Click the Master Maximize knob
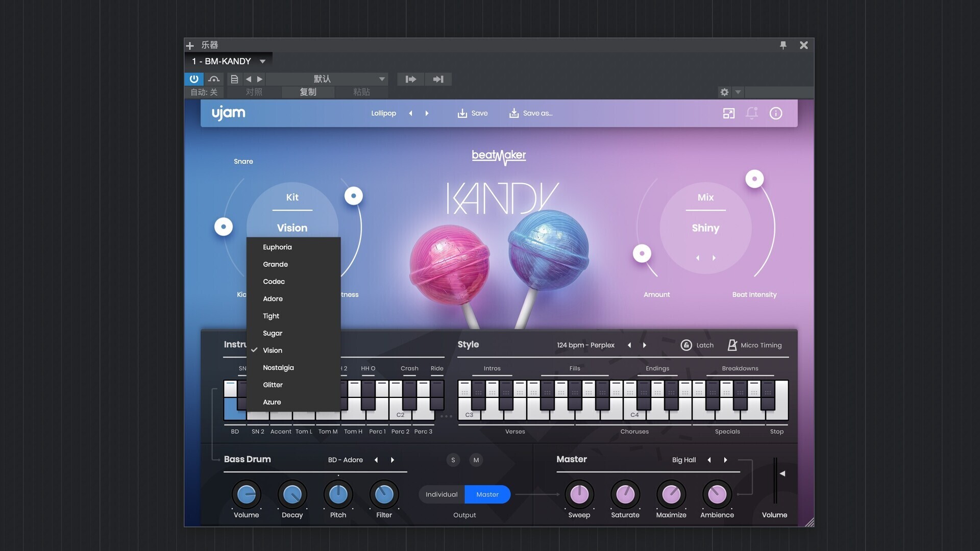The width and height of the screenshot is (980, 551). tap(671, 494)
